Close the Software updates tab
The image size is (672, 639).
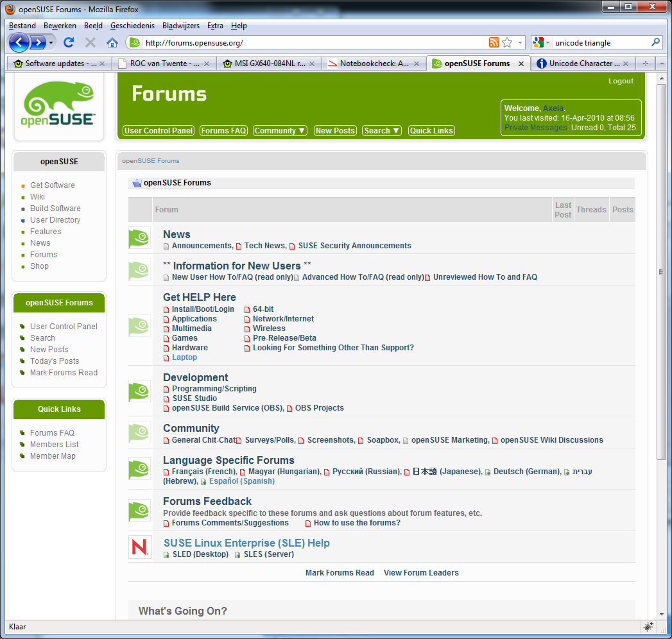click(102, 64)
